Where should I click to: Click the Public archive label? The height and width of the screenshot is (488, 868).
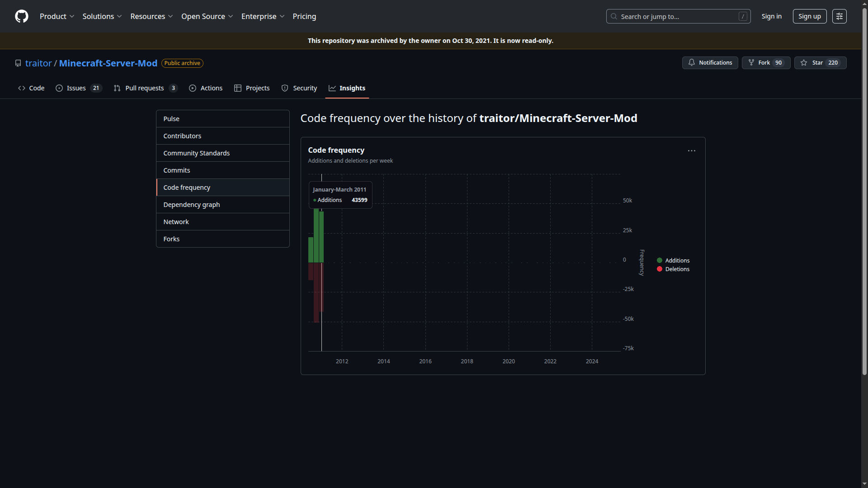(182, 63)
